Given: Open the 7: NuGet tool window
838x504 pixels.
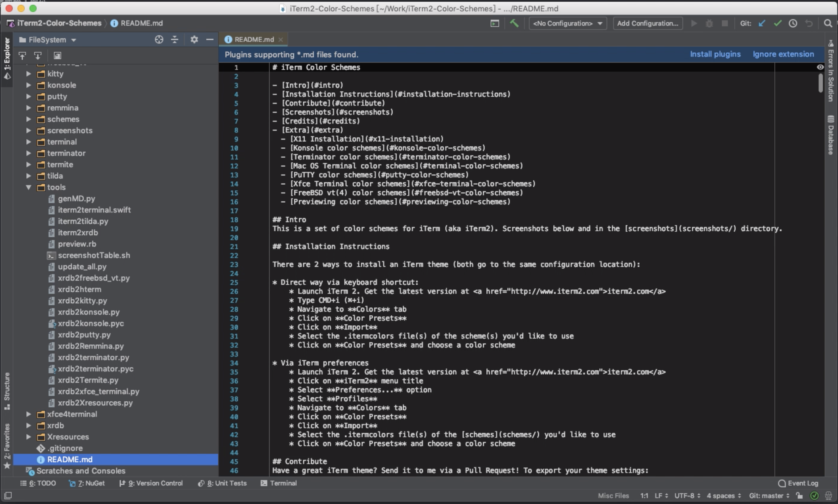Looking at the screenshot, I should [86, 483].
